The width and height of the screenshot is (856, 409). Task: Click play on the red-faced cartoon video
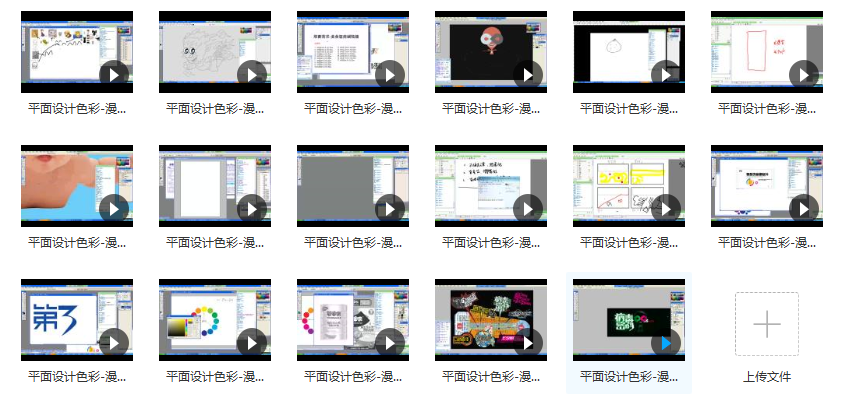pos(528,74)
